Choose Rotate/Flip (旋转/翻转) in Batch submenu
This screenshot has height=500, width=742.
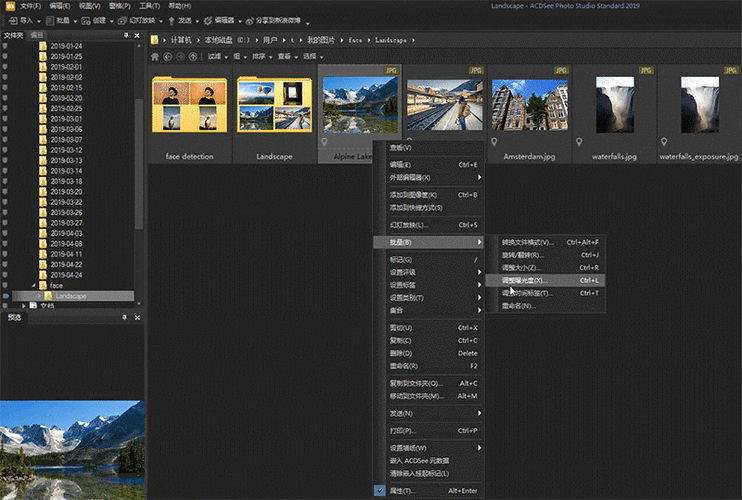(546, 255)
